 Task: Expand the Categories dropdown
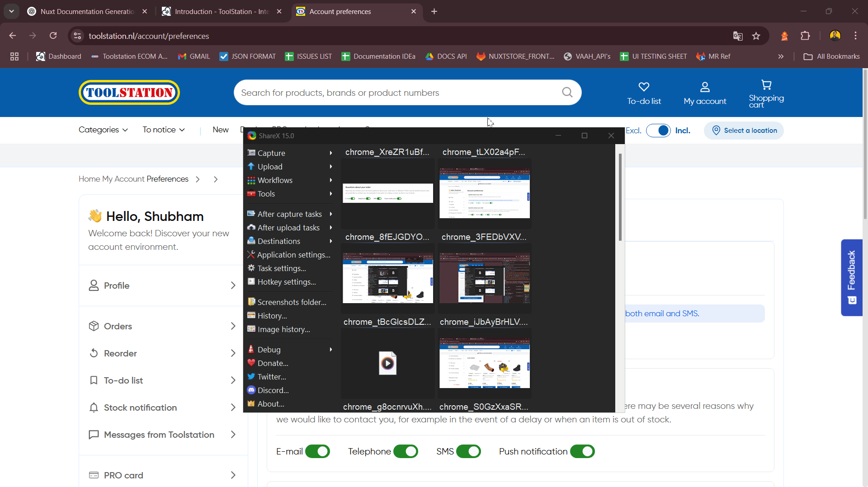pyautogui.click(x=103, y=130)
